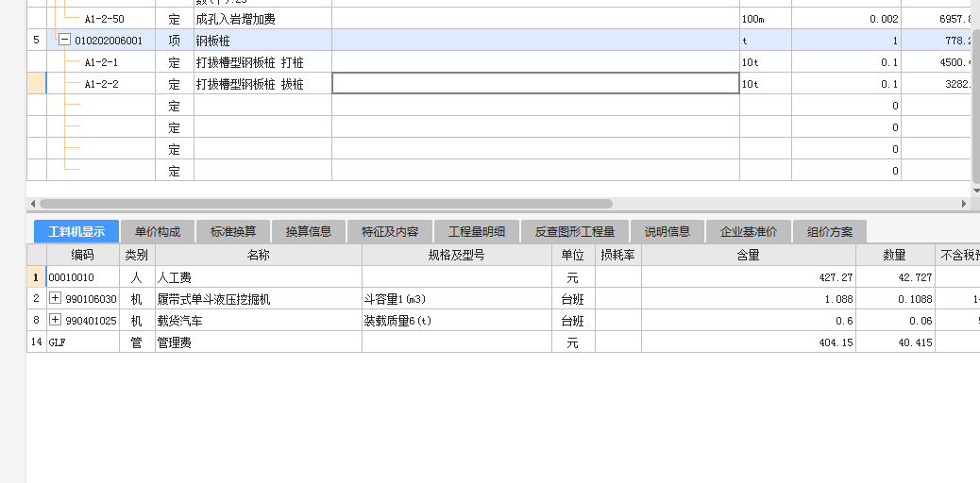Click the vertical scrollbar down arrow
The image size is (980, 483).
click(x=975, y=190)
